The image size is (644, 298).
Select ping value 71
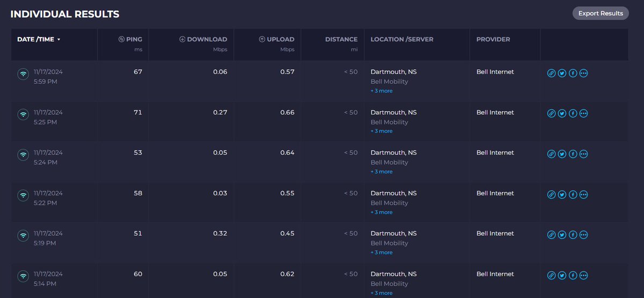[x=138, y=112]
